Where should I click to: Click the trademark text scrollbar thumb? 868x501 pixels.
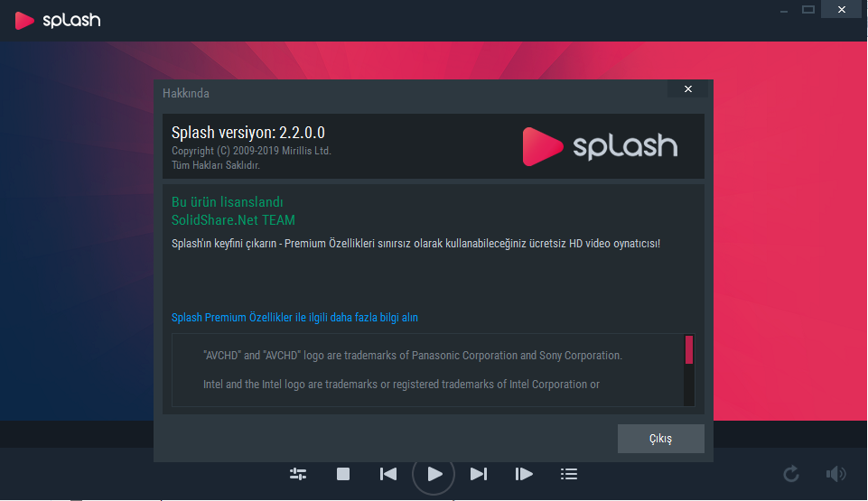point(689,349)
